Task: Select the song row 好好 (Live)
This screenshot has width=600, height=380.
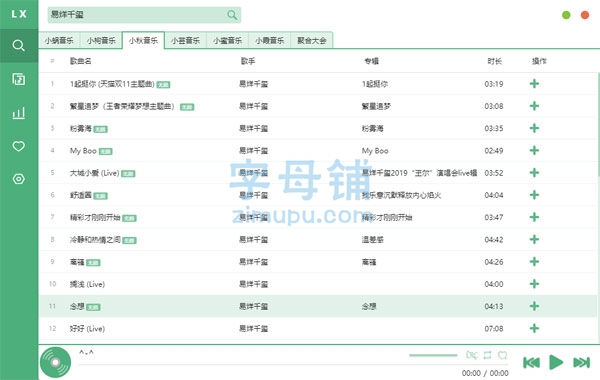Action: [x=318, y=328]
